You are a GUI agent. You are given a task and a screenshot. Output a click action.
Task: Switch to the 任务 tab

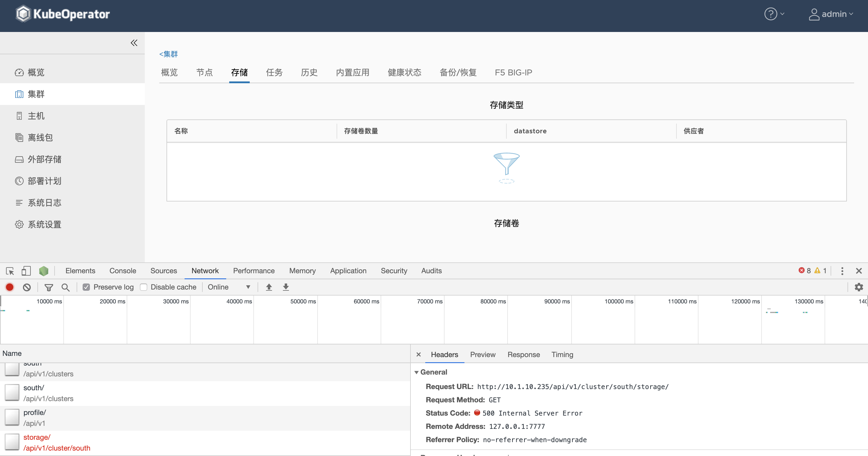274,72
